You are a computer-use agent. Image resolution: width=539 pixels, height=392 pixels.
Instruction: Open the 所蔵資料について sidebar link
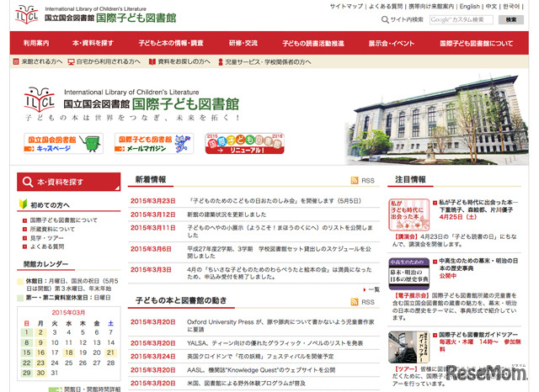click(x=52, y=229)
